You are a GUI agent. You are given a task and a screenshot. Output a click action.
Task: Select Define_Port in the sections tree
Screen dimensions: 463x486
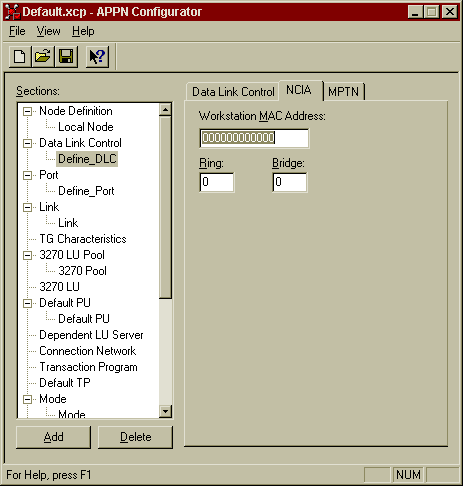86,191
